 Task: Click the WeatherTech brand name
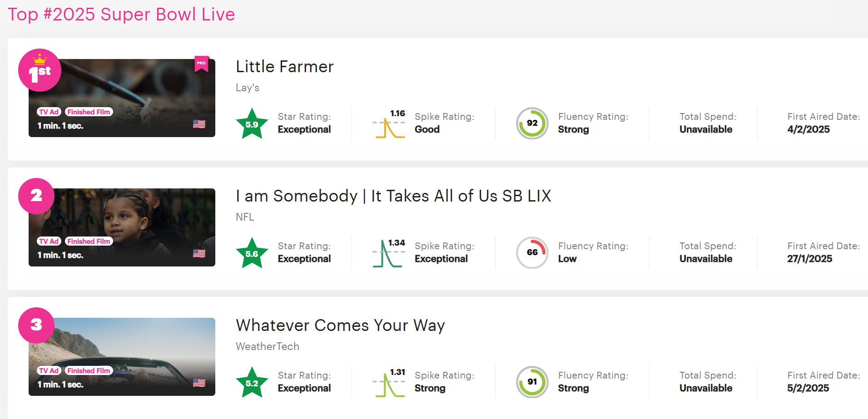tap(268, 346)
